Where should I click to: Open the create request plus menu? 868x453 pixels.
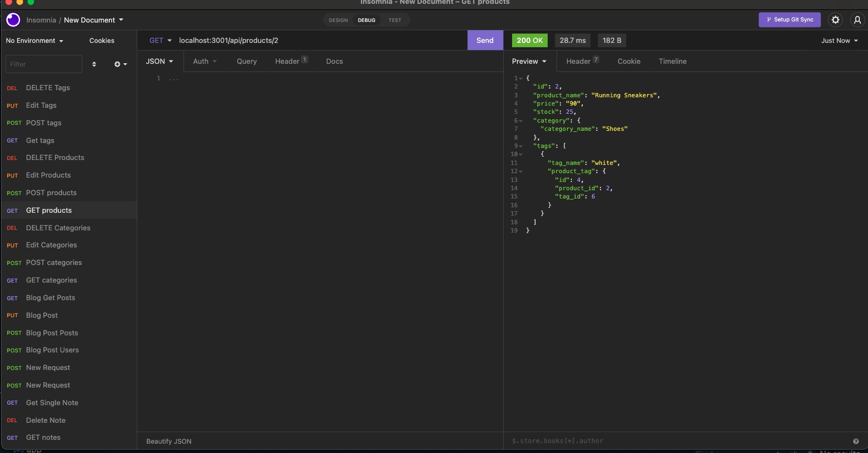pyautogui.click(x=120, y=64)
